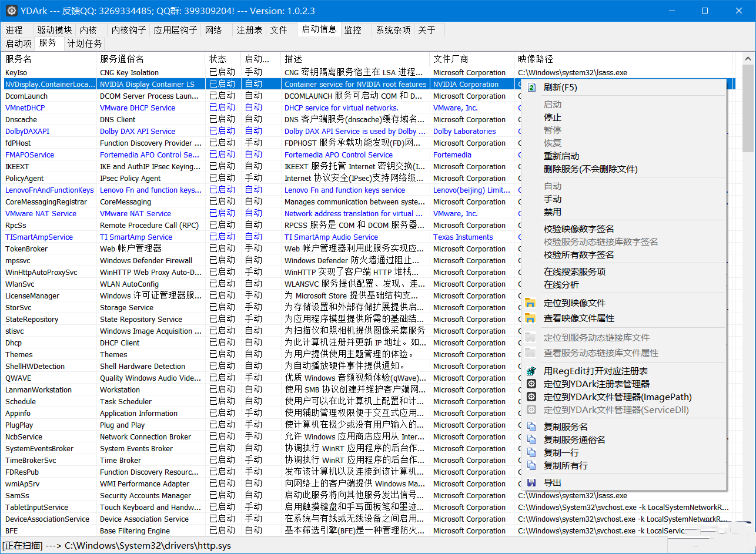Switch to the 注册表 tab
The height and width of the screenshot is (554, 756).
point(249,30)
